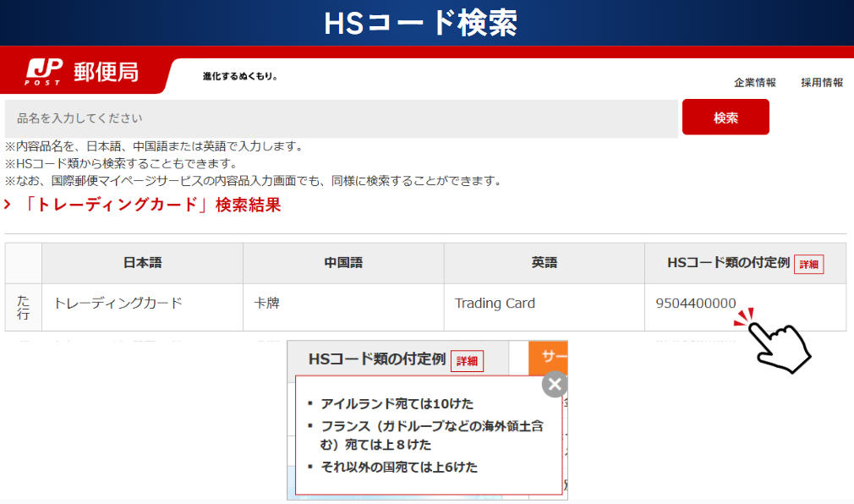The height and width of the screenshot is (504, 854).
Task: Click the 英語 column header
Action: (x=544, y=263)
